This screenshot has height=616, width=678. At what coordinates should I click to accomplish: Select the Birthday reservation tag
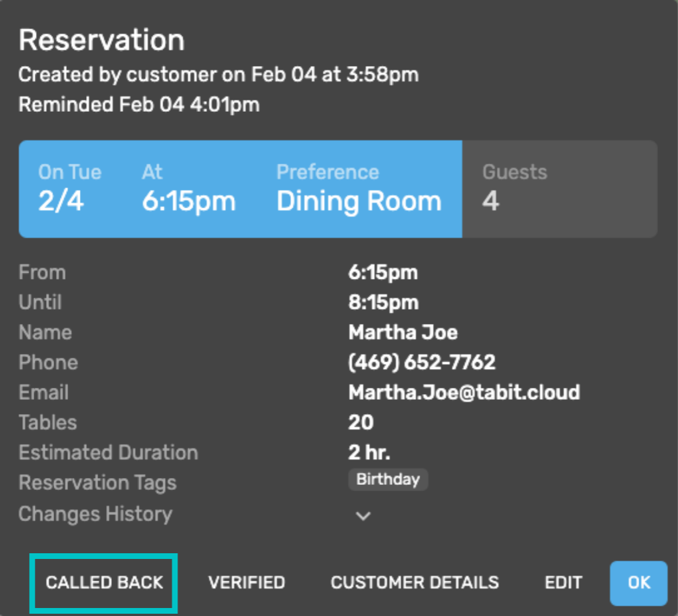point(388,479)
